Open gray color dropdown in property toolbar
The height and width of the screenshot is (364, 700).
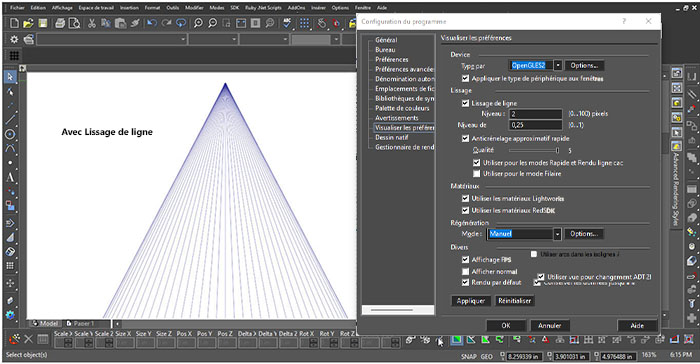(x=316, y=39)
